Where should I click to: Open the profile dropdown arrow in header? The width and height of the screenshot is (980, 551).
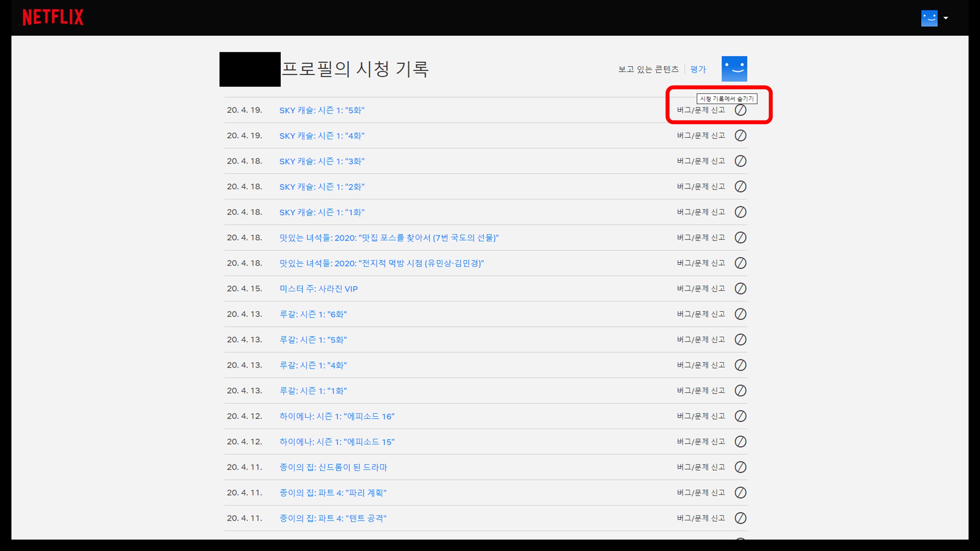946,18
